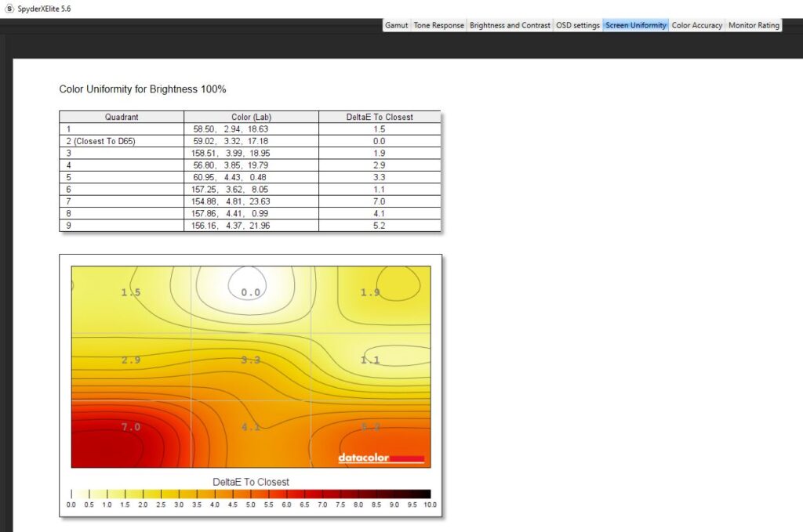803x532 pixels.
Task: Click DeltaE To Closest table column header
Action: point(380,117)
